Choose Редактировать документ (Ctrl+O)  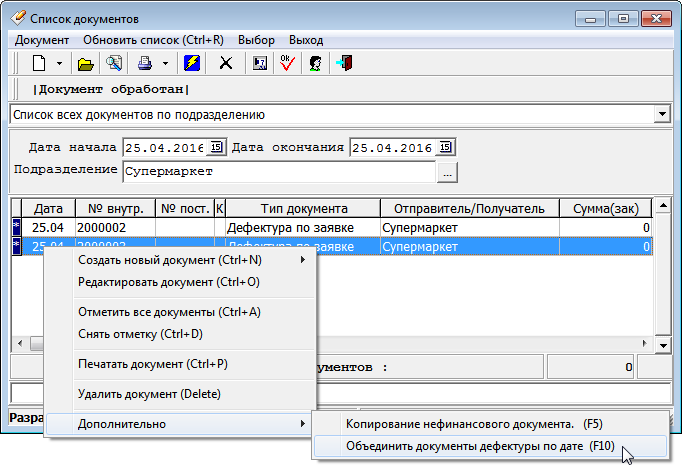coord(181,282)
